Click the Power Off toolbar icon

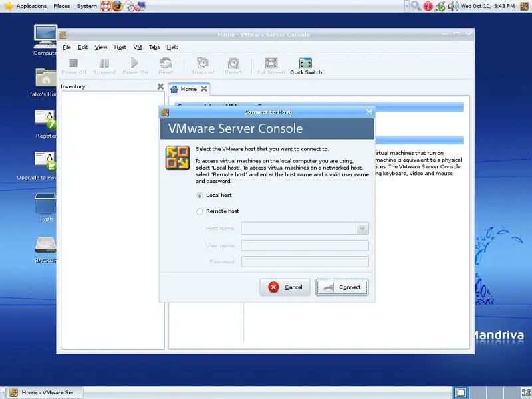click(74, 63)
